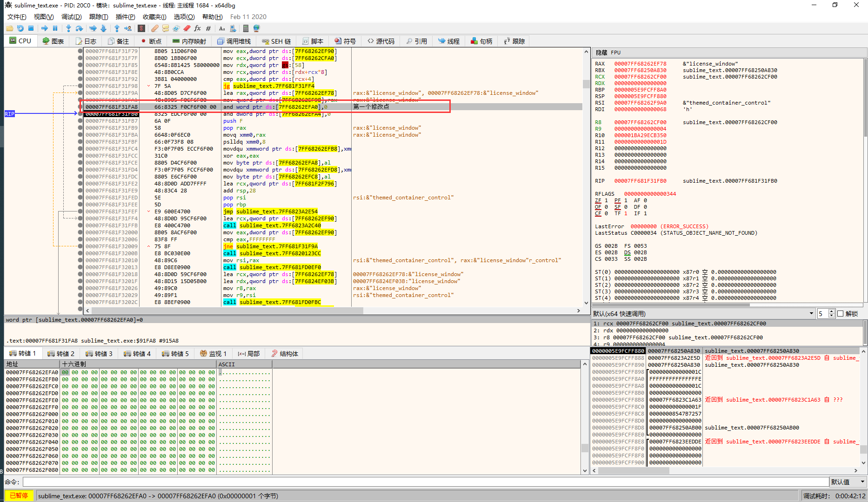Select the 监视 1 tab
Image resolution: width=868 pixels, height=502 pixels.
pos(214,354)
